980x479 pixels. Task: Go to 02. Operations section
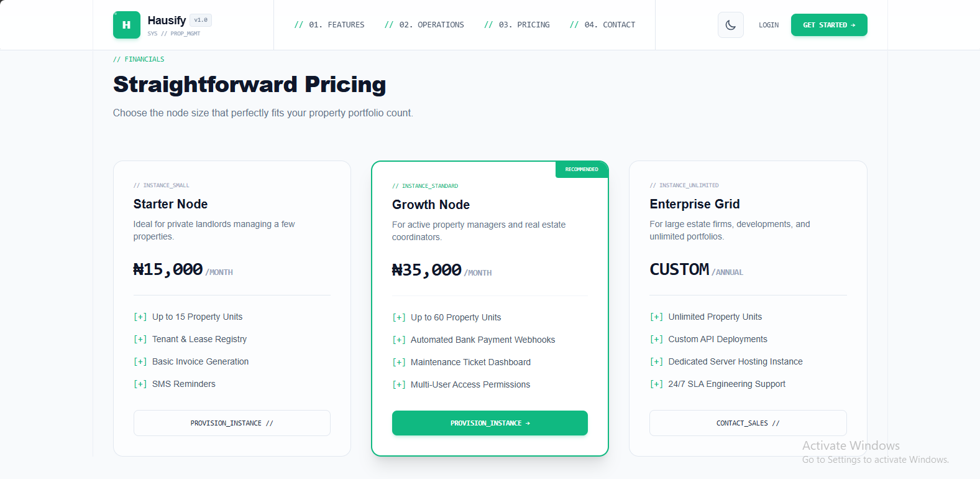(x=424, y=25)
